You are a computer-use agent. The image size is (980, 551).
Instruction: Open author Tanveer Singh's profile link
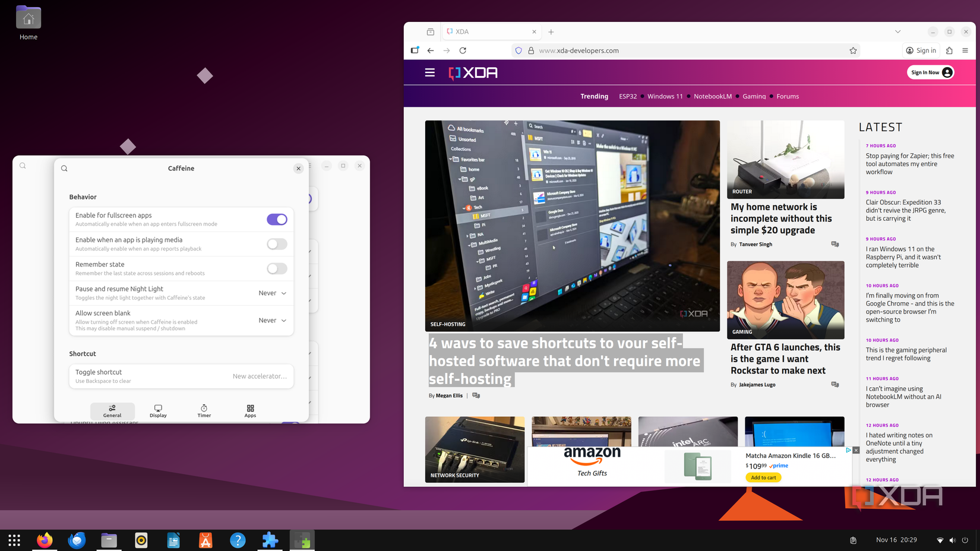[755, 245]
